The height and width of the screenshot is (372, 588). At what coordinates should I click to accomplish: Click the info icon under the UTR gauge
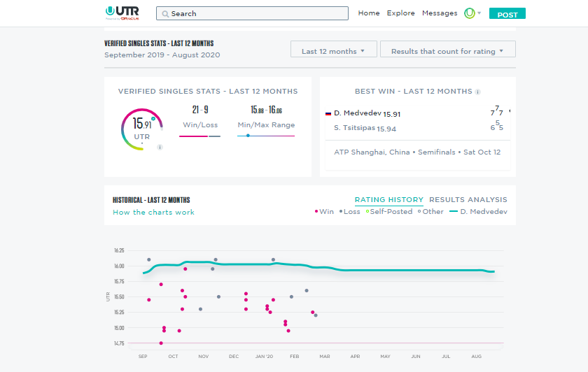click(160, 148)
